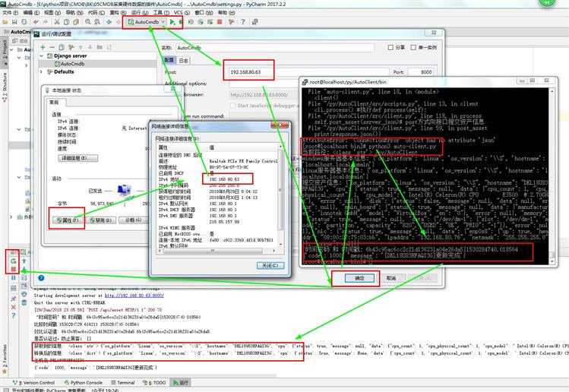Open the Favorites side tool window tab
The width and height of the screenshot is (569, 392).
(x=5, y=359)
